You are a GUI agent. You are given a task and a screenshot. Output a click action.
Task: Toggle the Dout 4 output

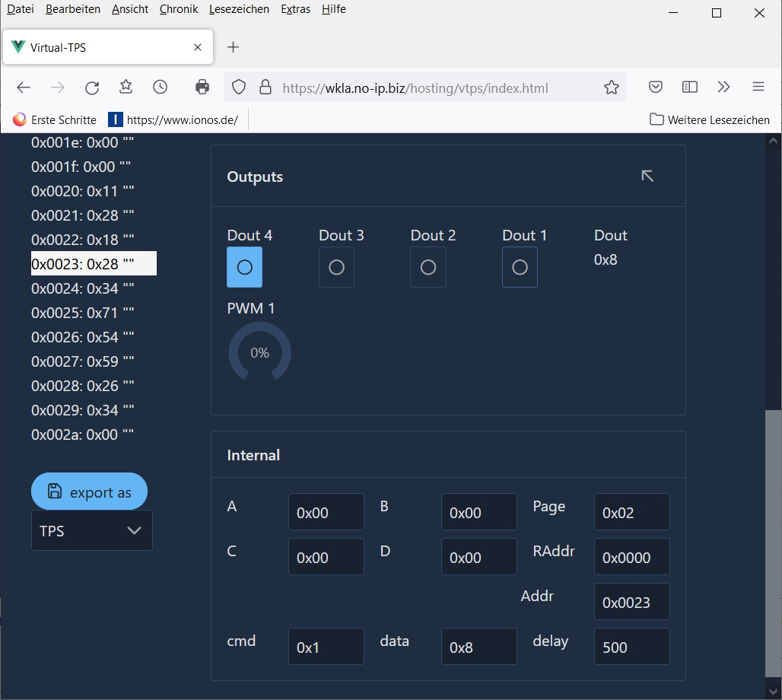(244, 267)
